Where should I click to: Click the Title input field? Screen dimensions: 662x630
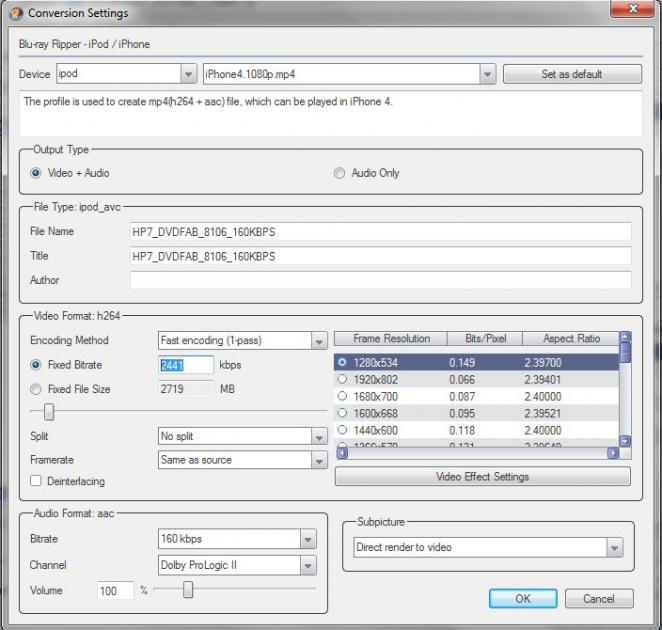click(x=381, y=256)
